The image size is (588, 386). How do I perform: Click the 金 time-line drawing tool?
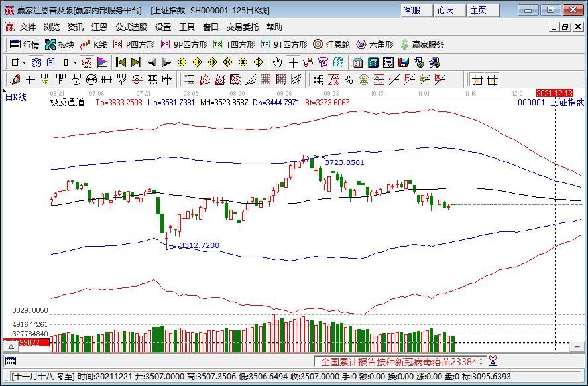click(46, 80)
